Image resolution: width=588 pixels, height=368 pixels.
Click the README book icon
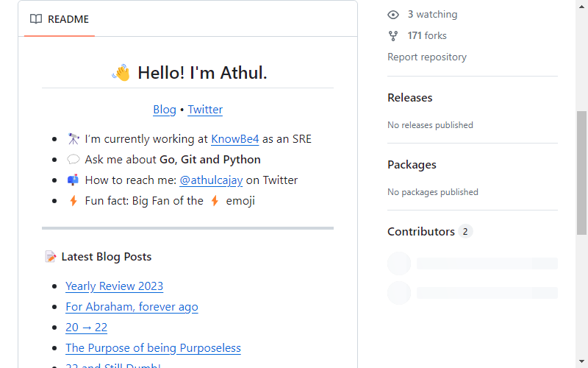(x=36, y=19)
